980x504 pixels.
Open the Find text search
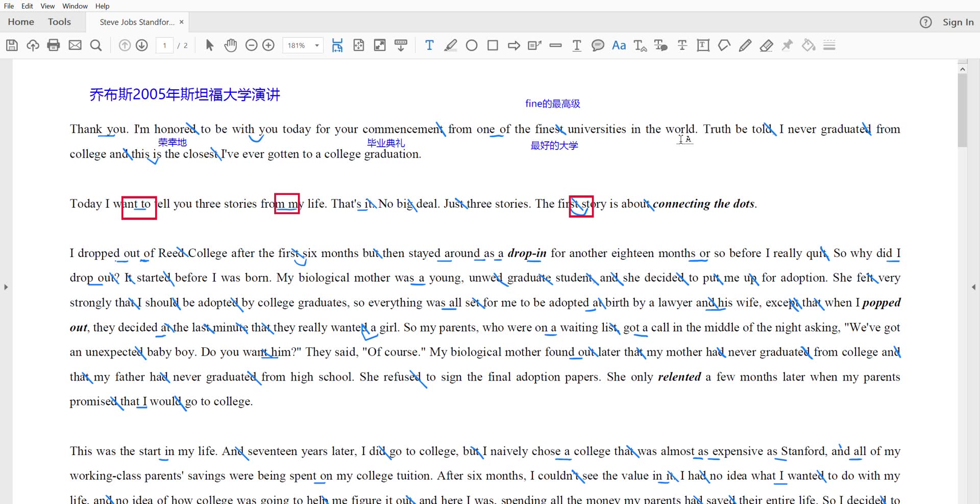pos(96,45)
